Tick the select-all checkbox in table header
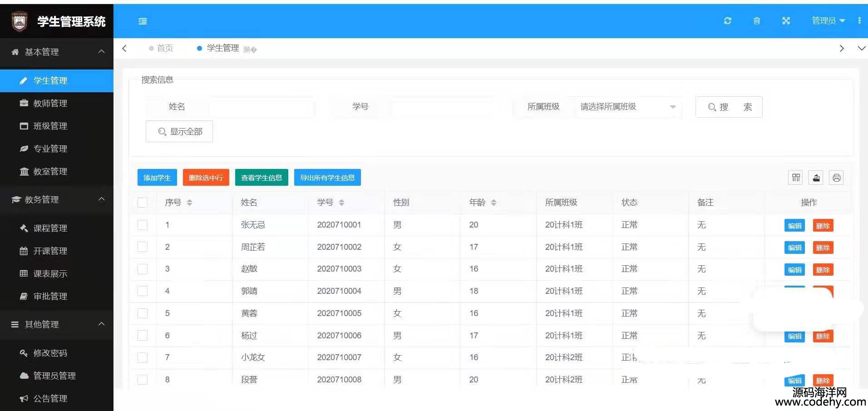This screenshot has width=868, height=411. coord(143,203)
